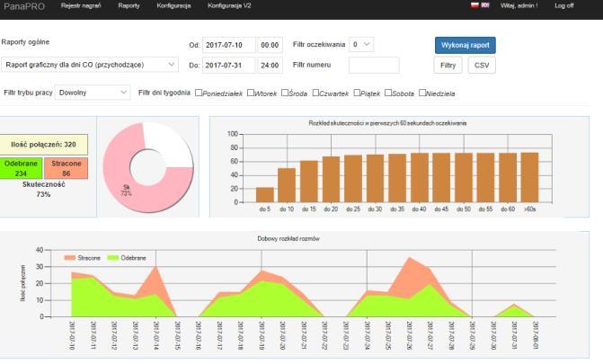Click the Stracone legend swatch
The height and width of the screenshot is (364, 603).
69,258
